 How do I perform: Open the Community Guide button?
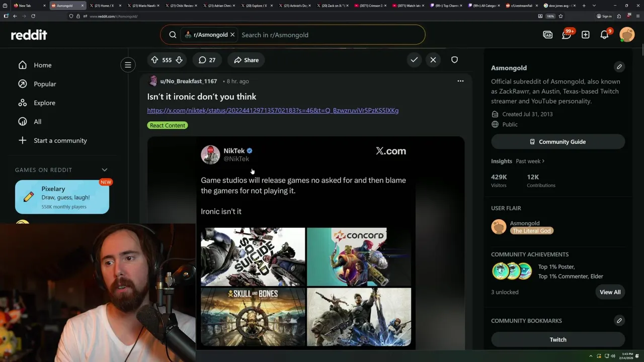[x=558, y=142]
